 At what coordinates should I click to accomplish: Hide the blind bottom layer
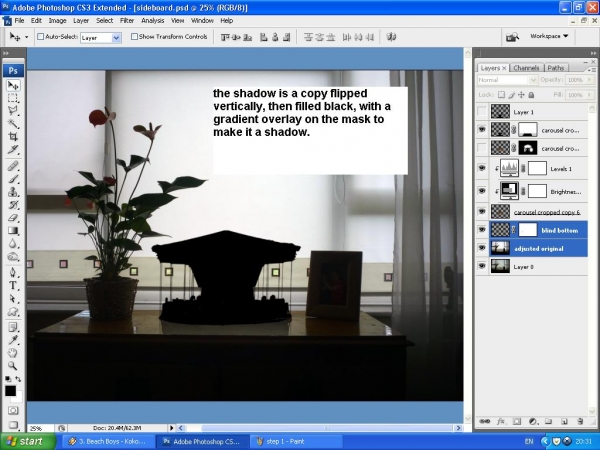(482, 230)
